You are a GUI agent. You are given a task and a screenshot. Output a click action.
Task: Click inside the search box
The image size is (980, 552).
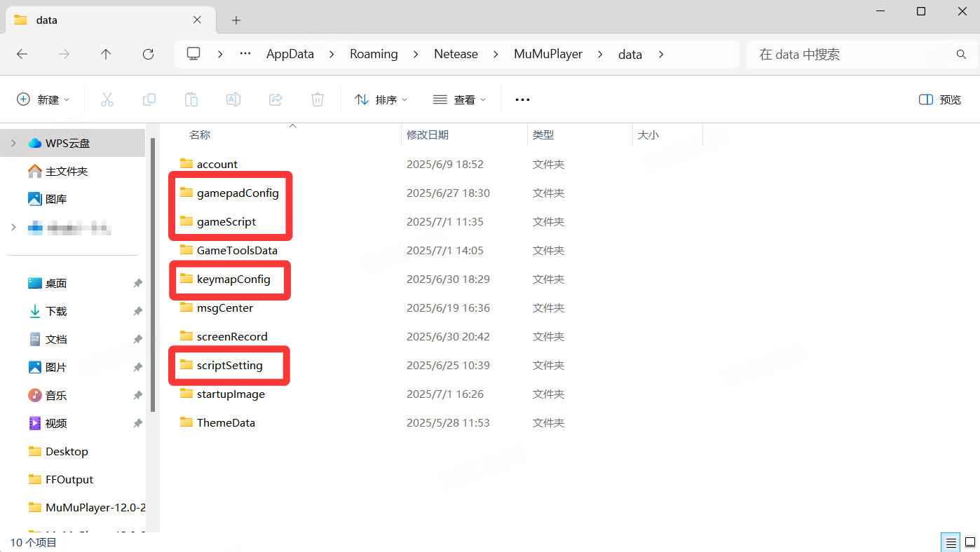(x=841, y=54)
